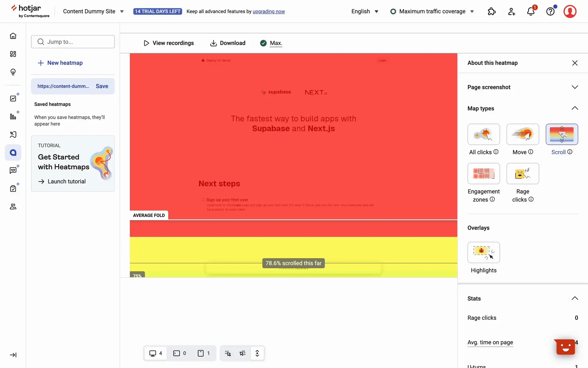Select the All clicks map type
This screenshot has height=368, width=588.
click(484, 134)
